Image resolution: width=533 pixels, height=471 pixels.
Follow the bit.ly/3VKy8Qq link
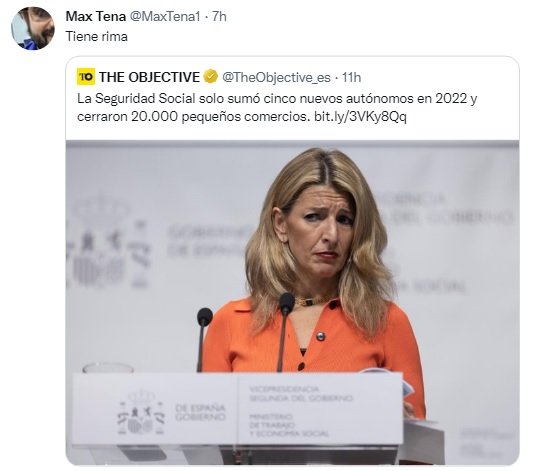(x=360, y=117)
